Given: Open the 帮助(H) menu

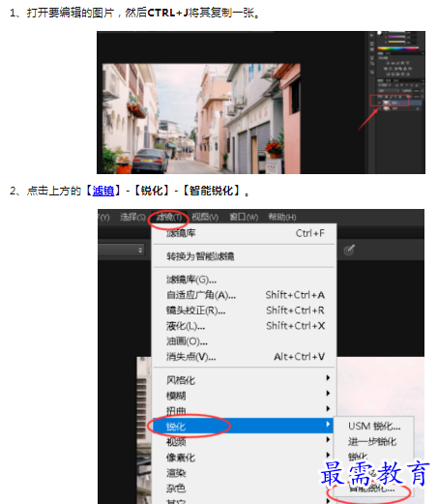Looking at the screenshot, I should [282, 218].
